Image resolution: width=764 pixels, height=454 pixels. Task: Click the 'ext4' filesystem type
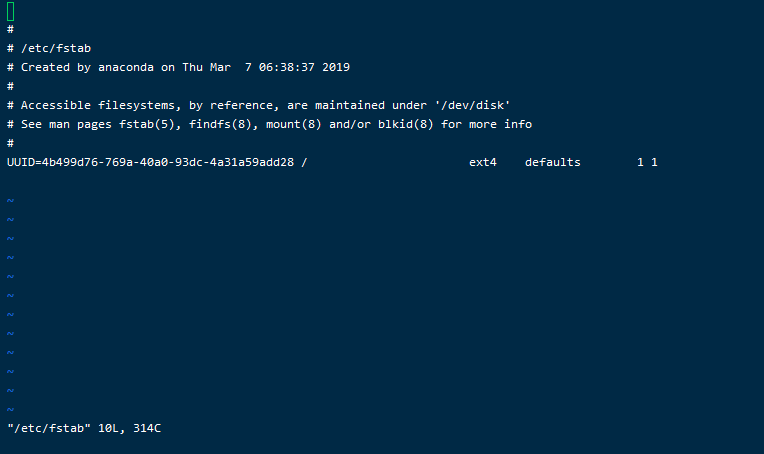483,162
